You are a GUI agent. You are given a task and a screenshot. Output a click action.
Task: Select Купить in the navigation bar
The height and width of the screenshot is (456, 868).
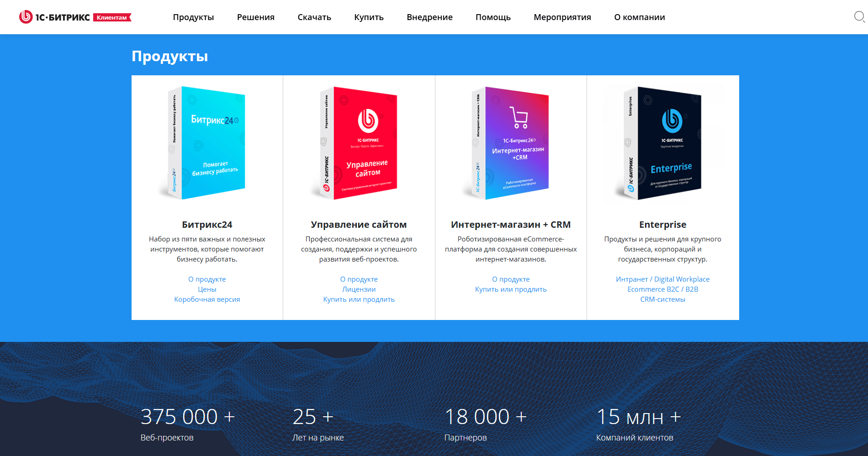(x=369, y=17)
